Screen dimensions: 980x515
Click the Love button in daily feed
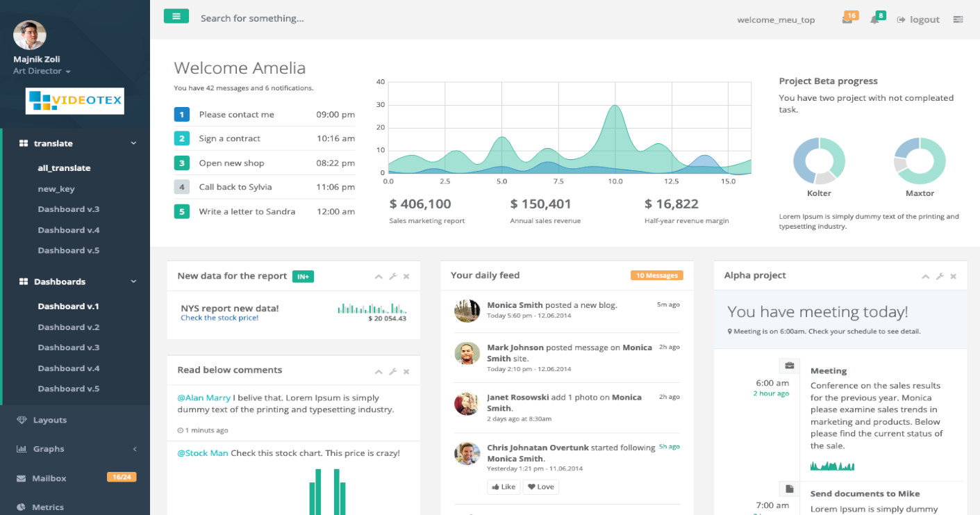point(541,487)
